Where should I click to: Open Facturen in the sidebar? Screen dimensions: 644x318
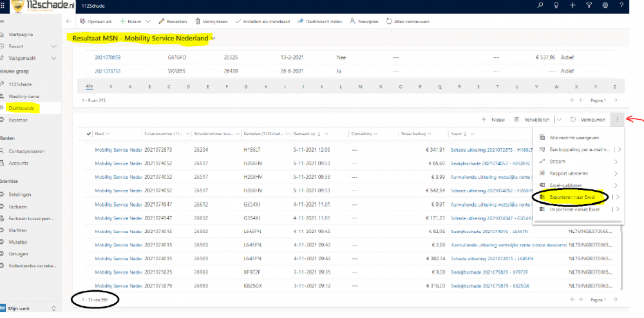pyautogui.click(x=18, y=207)
